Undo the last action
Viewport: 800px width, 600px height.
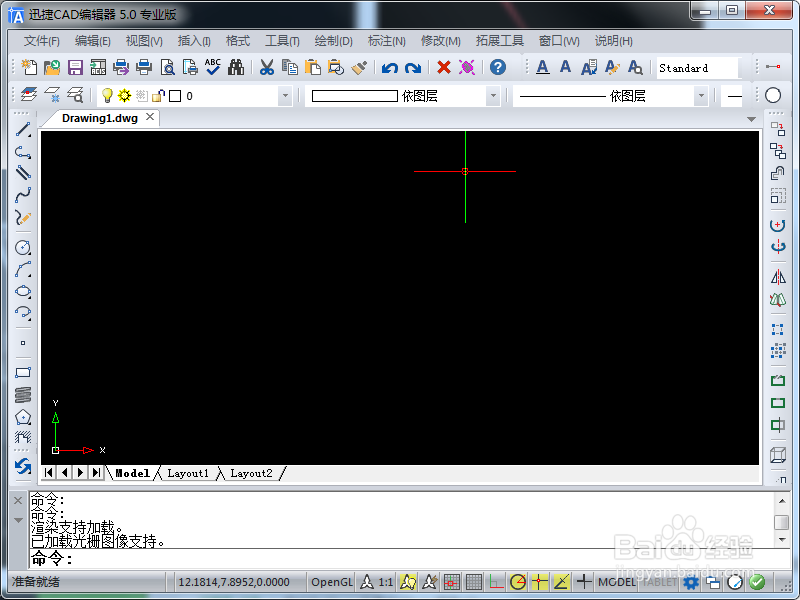click(x=390, y=67)
